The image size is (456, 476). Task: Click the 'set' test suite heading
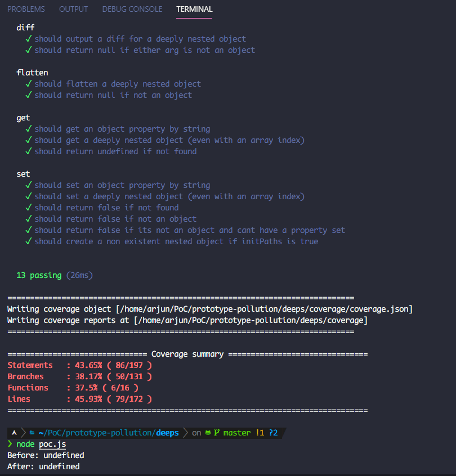click(x=23, y=174)
